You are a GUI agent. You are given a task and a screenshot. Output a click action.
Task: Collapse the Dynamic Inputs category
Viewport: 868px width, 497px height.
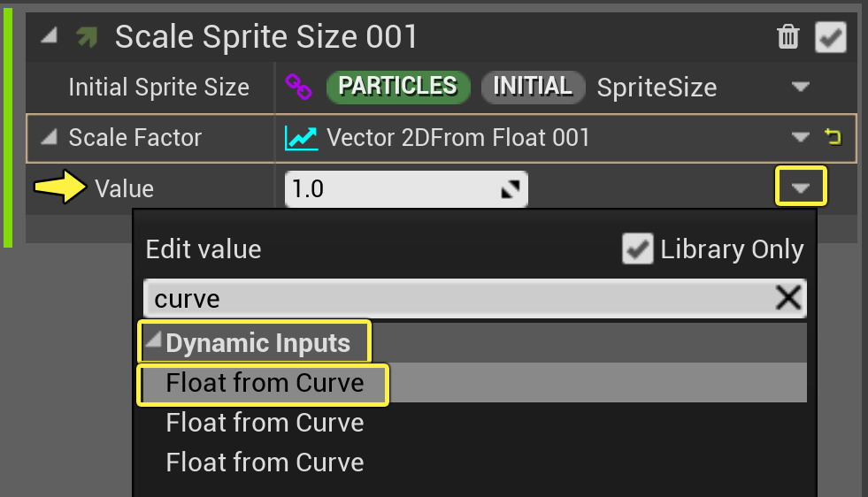click(155, 343)
